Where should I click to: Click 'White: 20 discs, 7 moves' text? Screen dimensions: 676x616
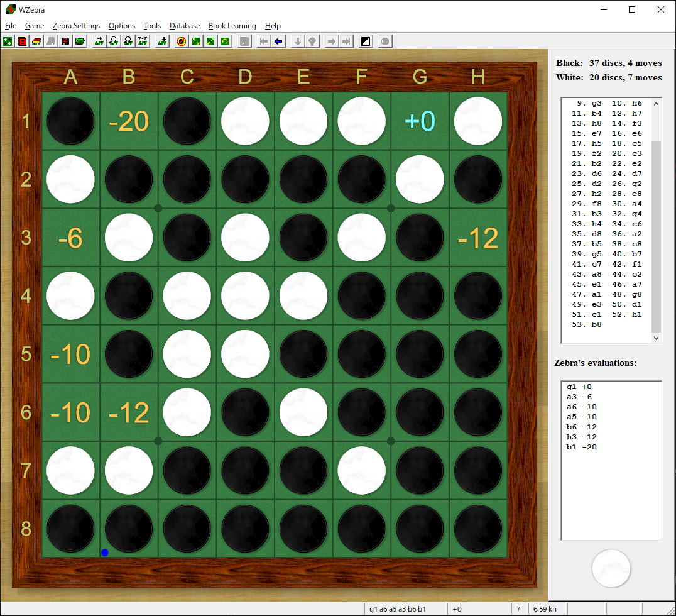pos(609,78)
